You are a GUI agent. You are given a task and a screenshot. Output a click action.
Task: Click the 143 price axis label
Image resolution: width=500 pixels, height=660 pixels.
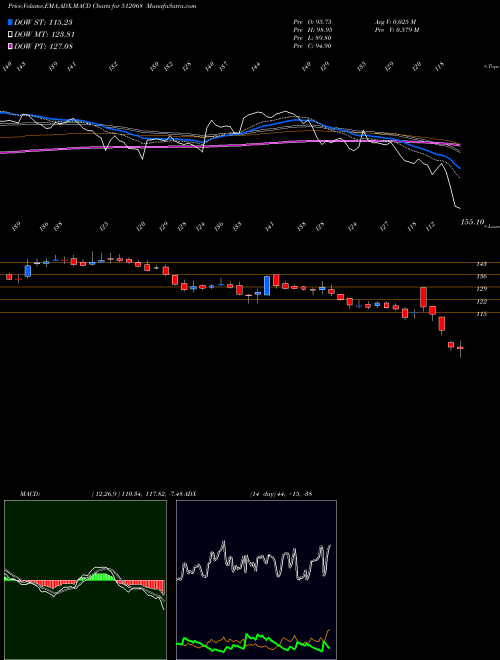pyautogui.click(x=482, y=264)
